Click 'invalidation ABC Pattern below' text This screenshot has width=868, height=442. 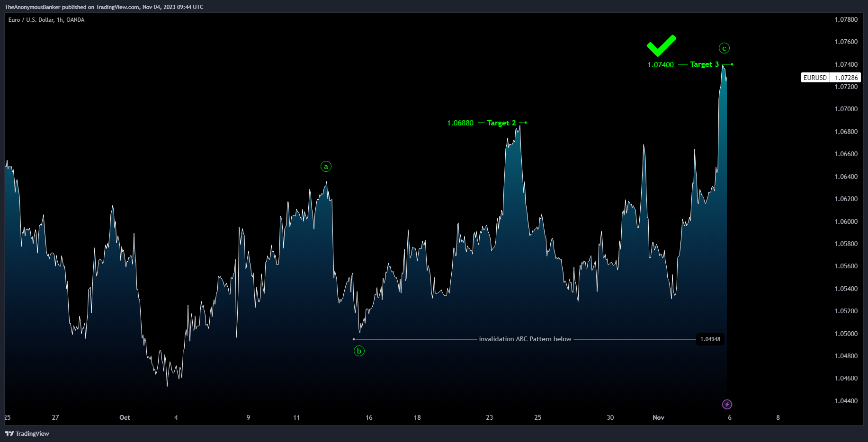pos(525,339)
